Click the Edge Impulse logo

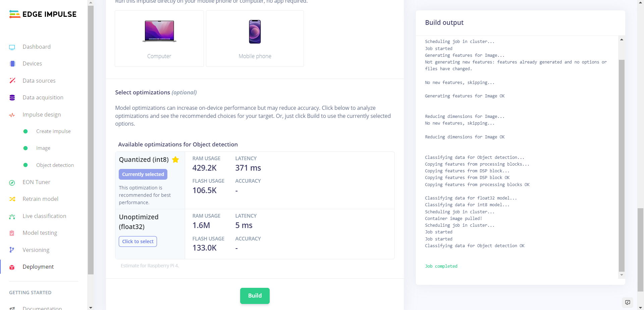coord(43,14)
